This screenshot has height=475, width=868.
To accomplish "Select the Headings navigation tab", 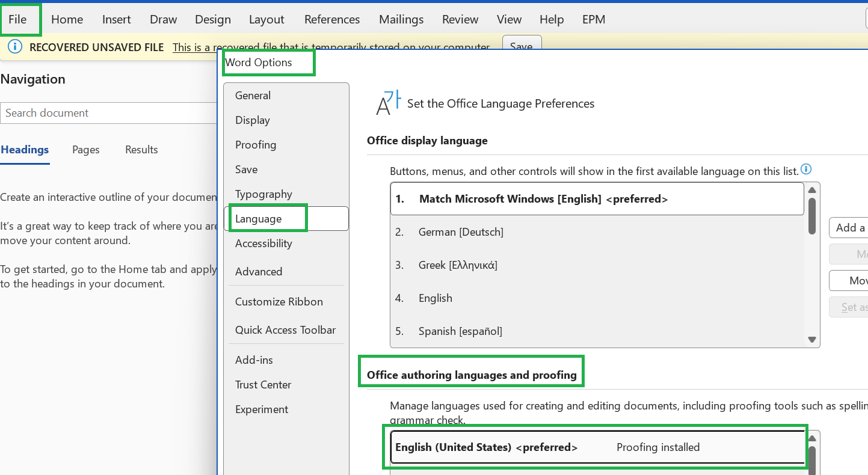I will point(25,150).
